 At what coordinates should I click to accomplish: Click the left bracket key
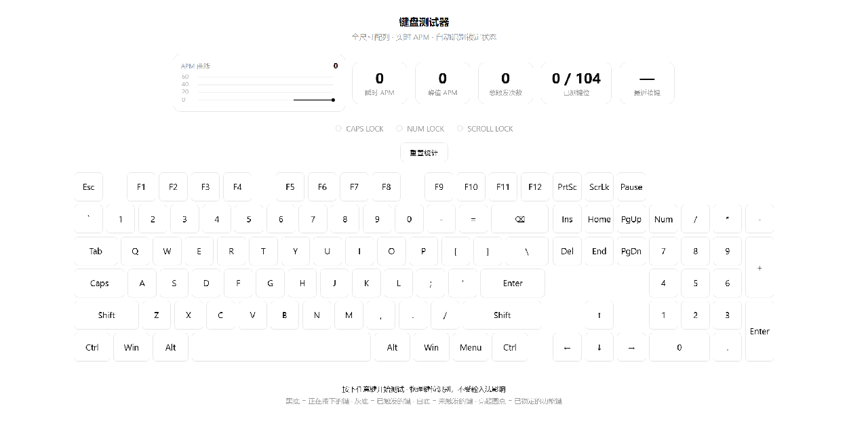coord(456,251)
